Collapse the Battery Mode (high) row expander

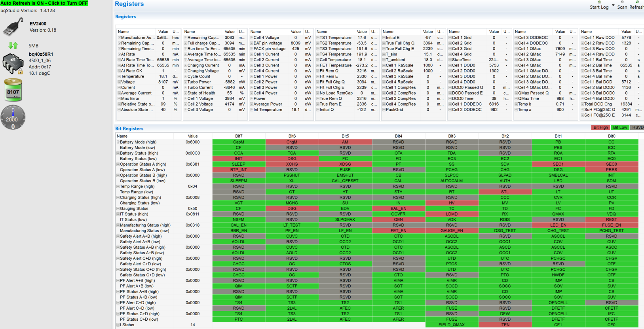(118, 142)
